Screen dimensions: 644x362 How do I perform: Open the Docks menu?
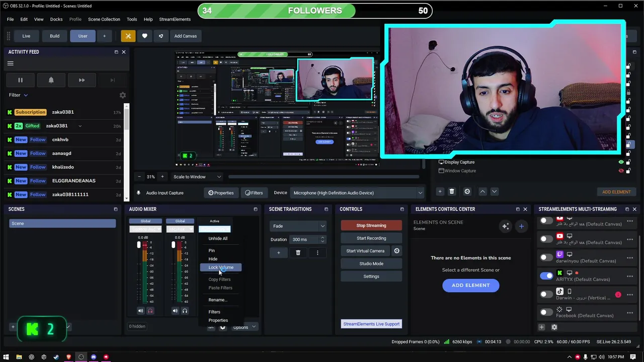coord(56,19)
